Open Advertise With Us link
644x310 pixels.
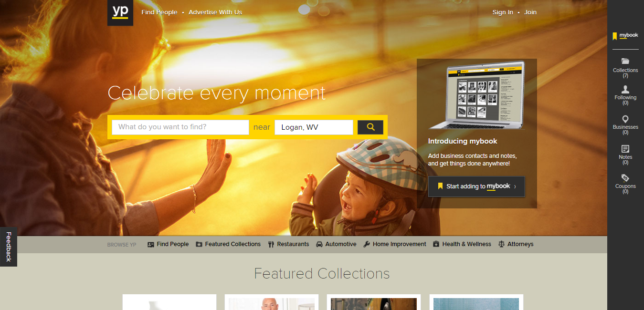(215, 12)
